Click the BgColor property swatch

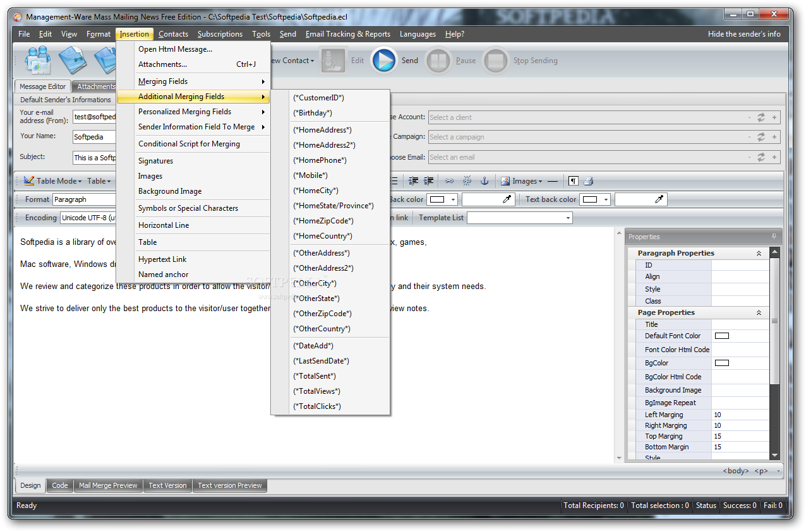pyautogui.click(x=721, y=363)
